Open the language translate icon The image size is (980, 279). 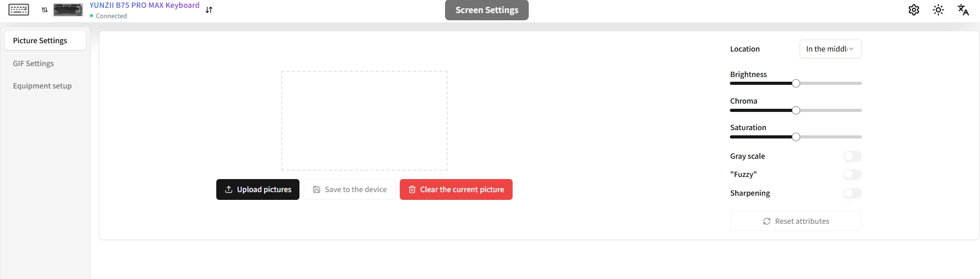tap(963, 10)
